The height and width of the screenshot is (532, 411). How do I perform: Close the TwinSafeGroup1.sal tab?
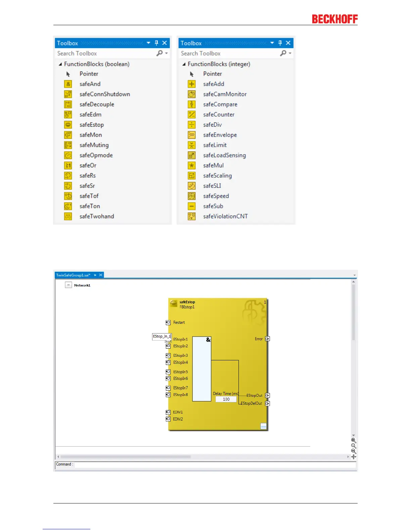100,275
